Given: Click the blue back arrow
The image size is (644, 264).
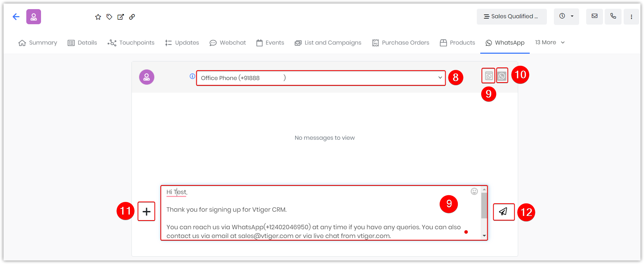Looking at the screenshot, I should [x=16, y=16].
